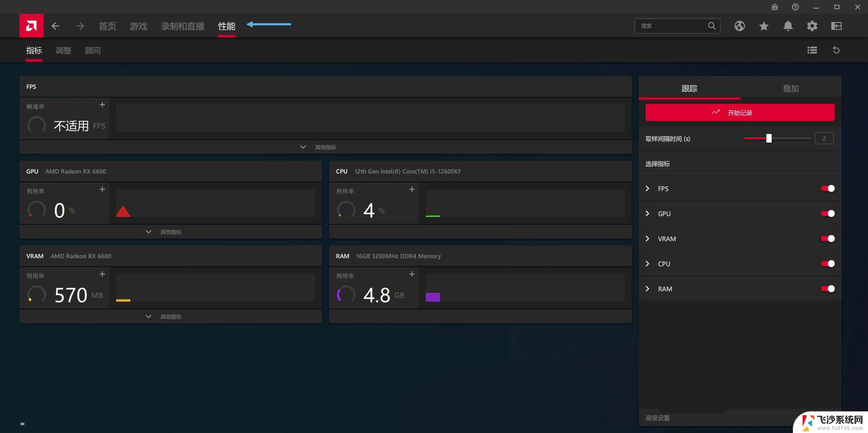Click 16GB 3200MHz DDR4 Memory title
This screenshot has width=868, height=433.
(x=398, y=256)
